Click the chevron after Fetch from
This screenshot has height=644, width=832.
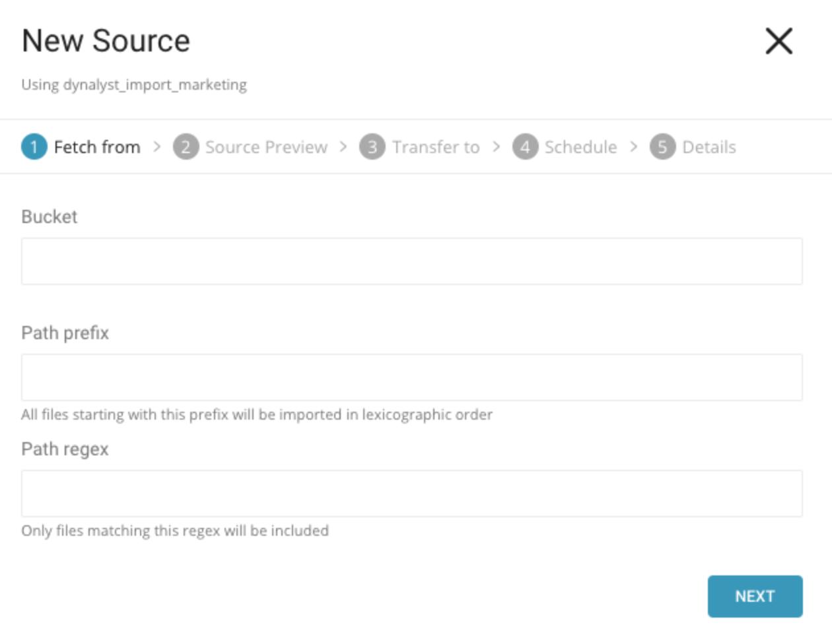pyautogui.click(x=156, y=146)
